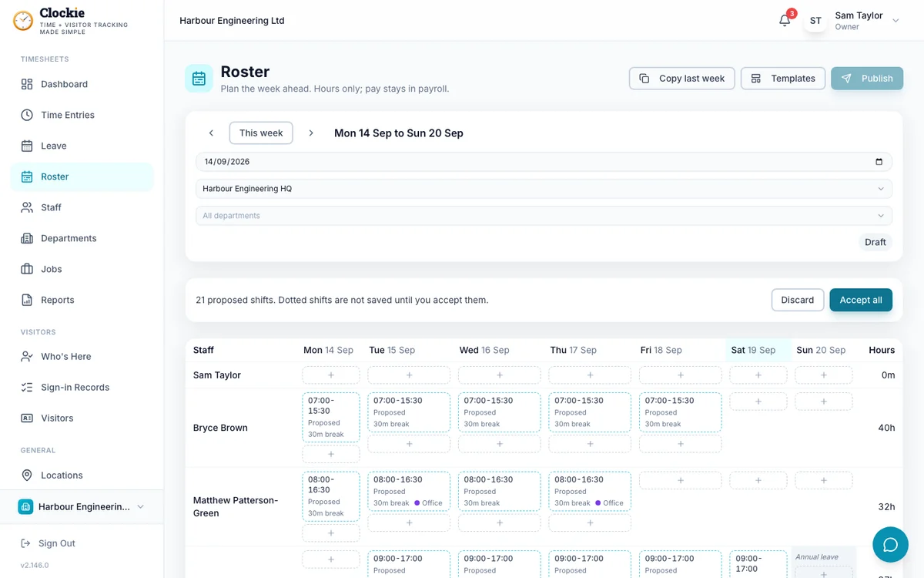
Task: Jump to This week
Action: pyautogui.click(x=261, y=133)
